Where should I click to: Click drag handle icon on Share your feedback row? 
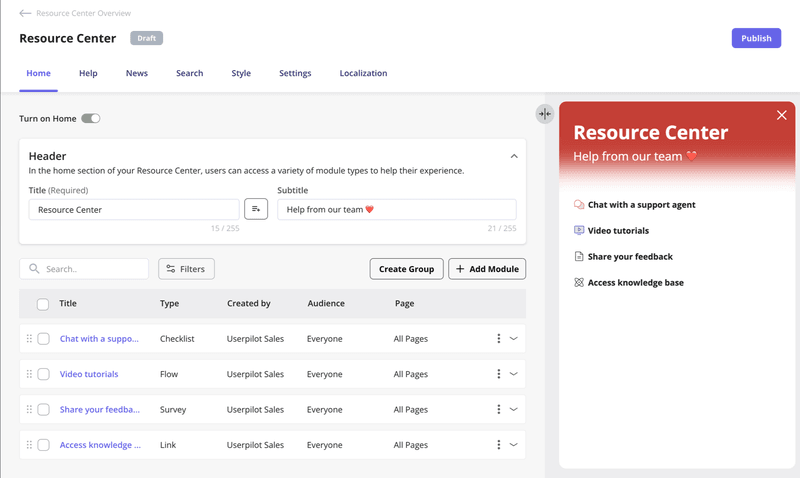click(x=29, y=409)
